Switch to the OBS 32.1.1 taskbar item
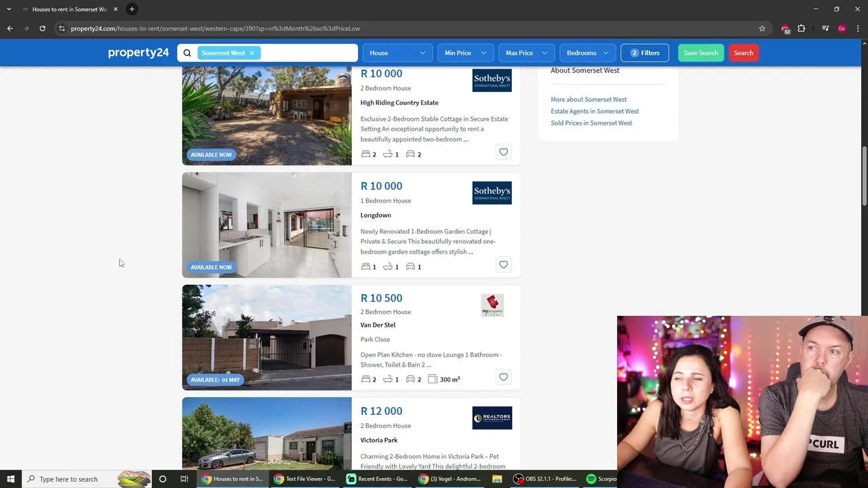868x488 pixels. [x=545, y=479]
